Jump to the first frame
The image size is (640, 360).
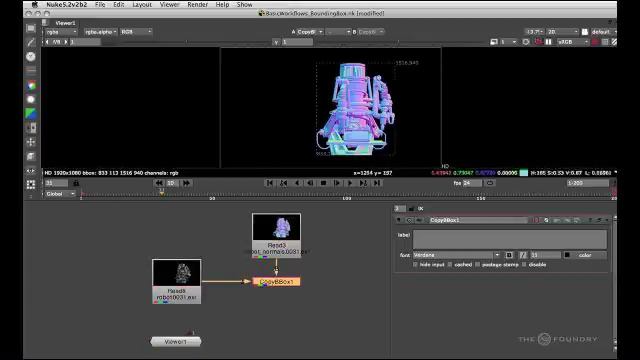click(x=270, y=183)
